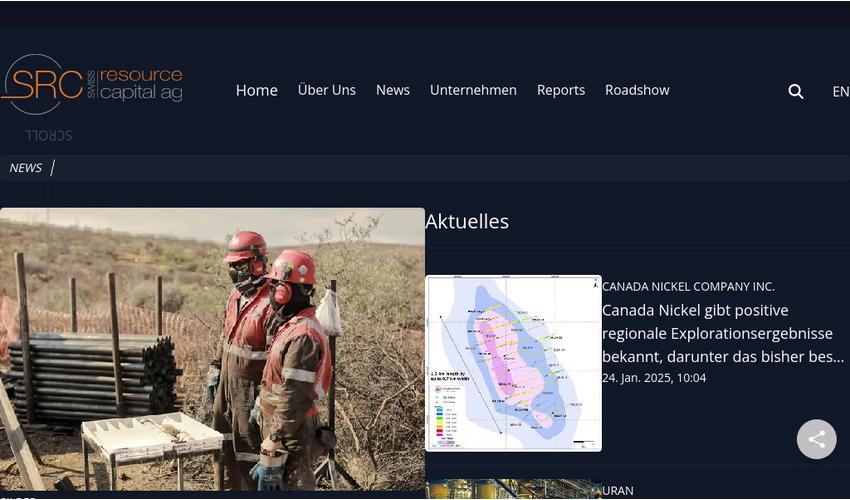The height and width of the screenshot is (500, 850).
Task: Click the Aktuelles heading
Action: [x=467, y=221]
